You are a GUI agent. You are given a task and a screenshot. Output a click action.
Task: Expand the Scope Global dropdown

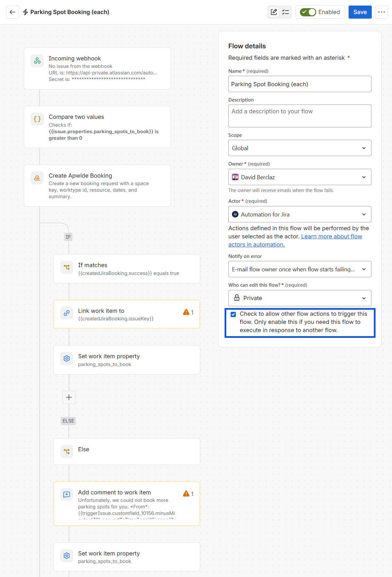coord(300,148)
